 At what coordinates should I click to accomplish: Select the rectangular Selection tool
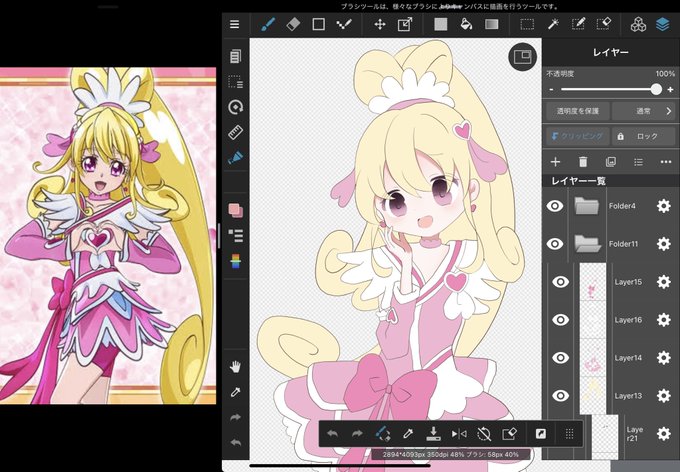click(x=527, y=24)
